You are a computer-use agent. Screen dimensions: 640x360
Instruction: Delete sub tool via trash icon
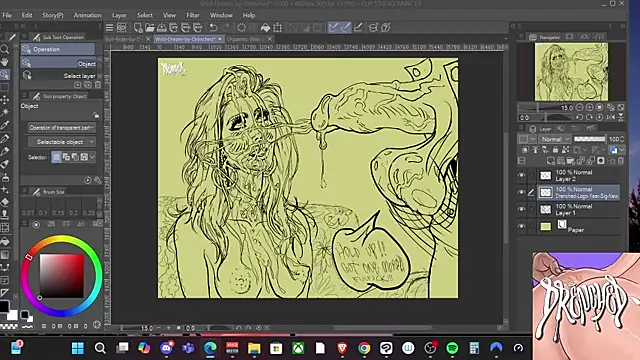point(98,85)
